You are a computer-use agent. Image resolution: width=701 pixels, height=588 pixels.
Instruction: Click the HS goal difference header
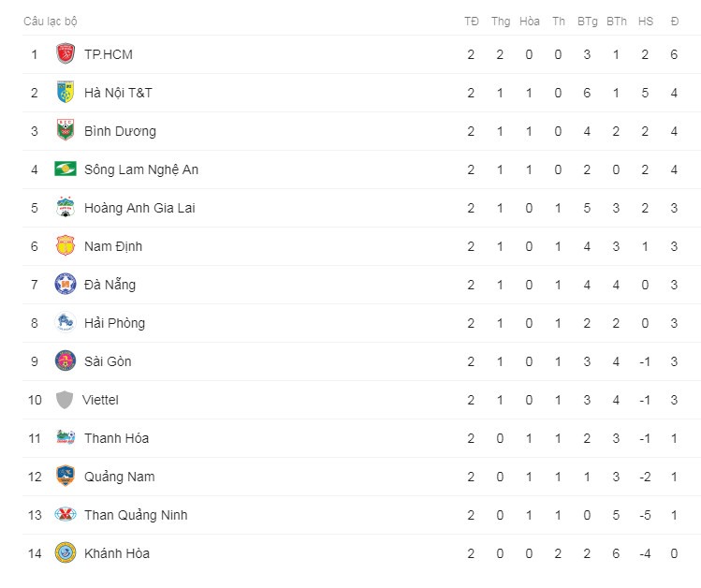pyautogui.click(x=646, y=22)
